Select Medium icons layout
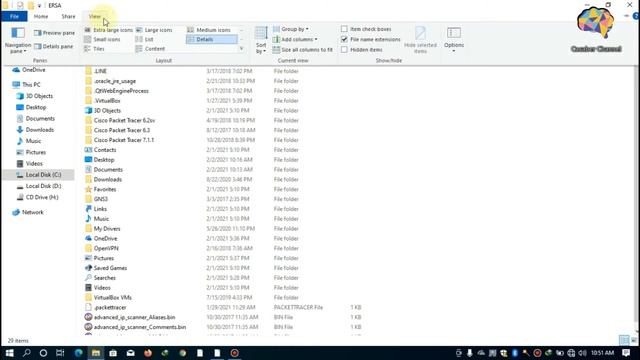The height and width of the screenshot is (360, 640). 209,30
